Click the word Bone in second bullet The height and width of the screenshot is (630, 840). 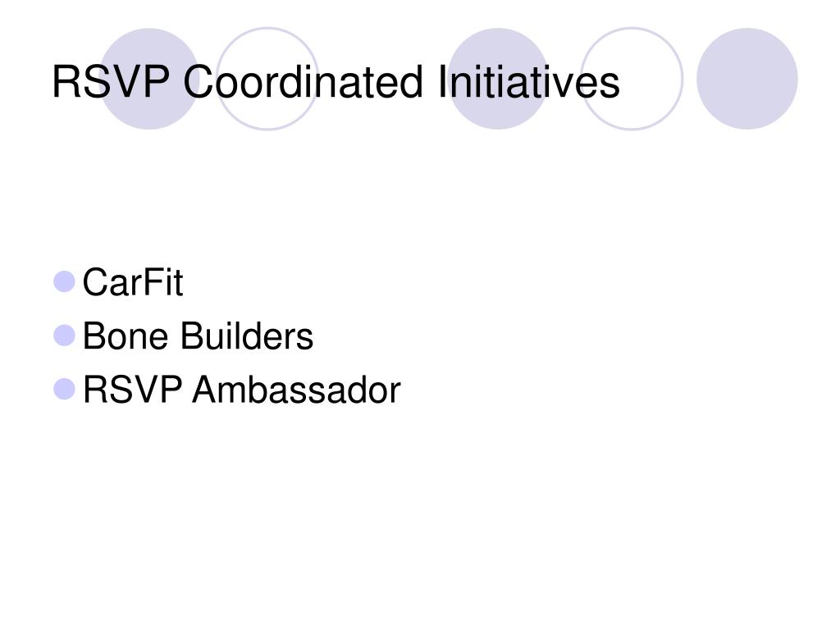126,336
